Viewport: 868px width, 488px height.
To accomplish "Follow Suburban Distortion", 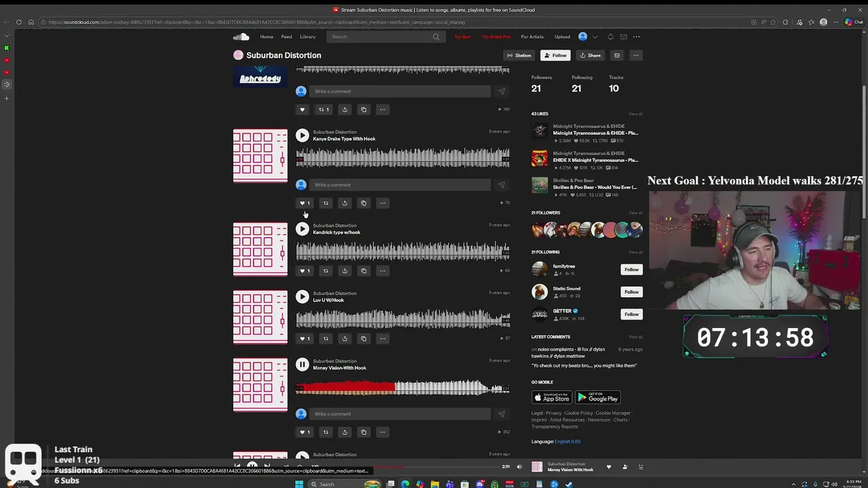I will pyautogui.click(x=555, y=56).
